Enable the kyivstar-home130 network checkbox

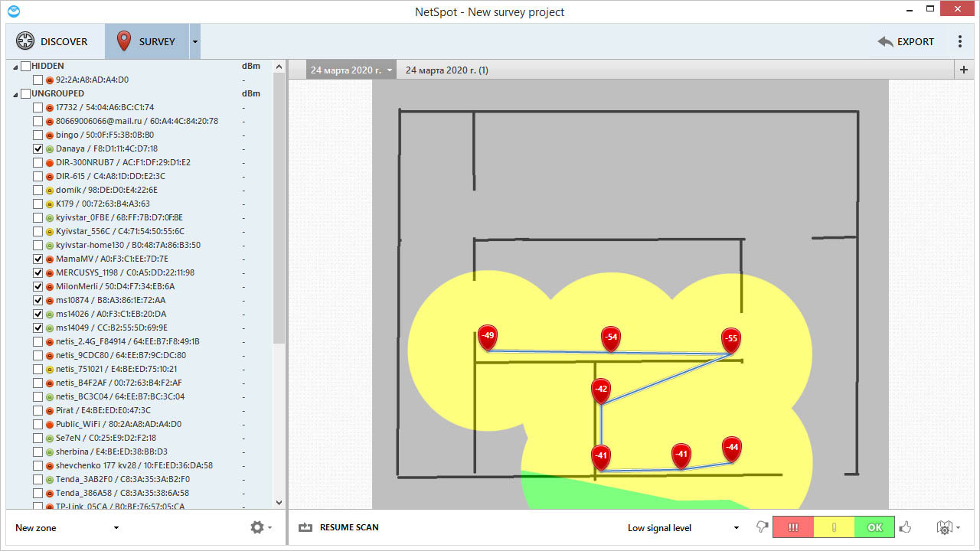(x=38, y=245)
